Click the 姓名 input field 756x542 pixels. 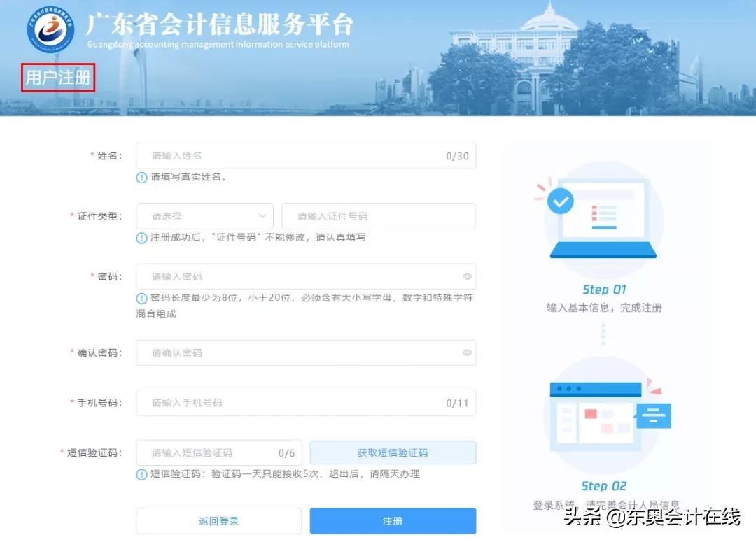pos(306,156)
